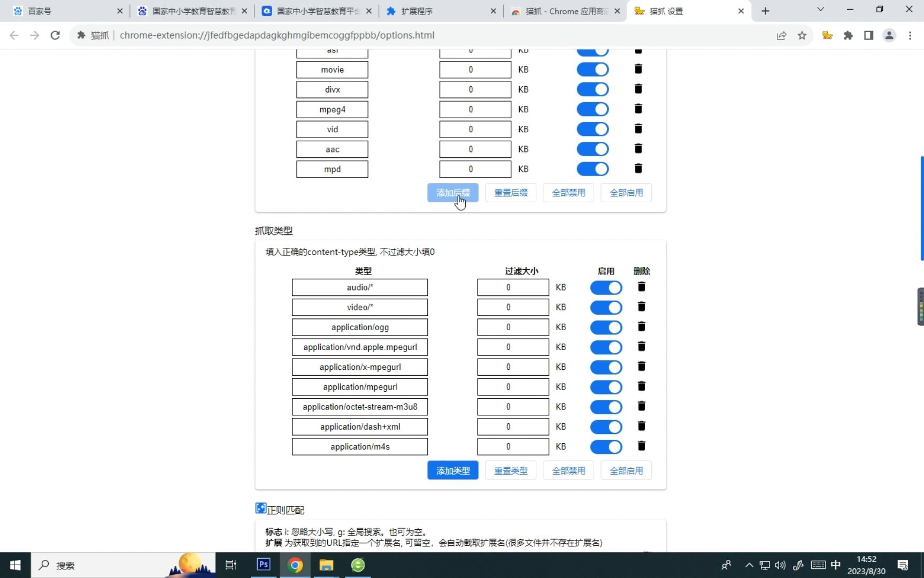Viewport: 924px width, 578px height.
Task: Click 全部禁用 under the suffix list
Action: pyautogui.click(x=568, y=193)
